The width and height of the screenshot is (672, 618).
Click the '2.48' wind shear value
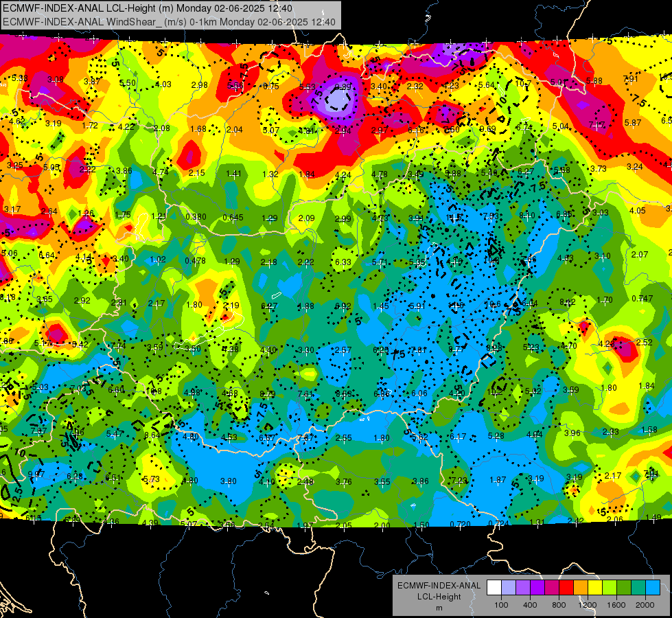[x=305, y=482]
